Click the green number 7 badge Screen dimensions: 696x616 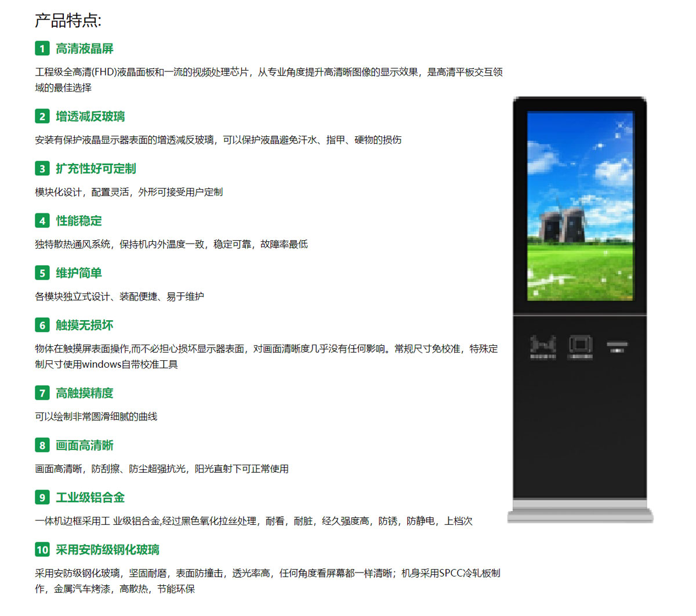click(x=42, y=393)
